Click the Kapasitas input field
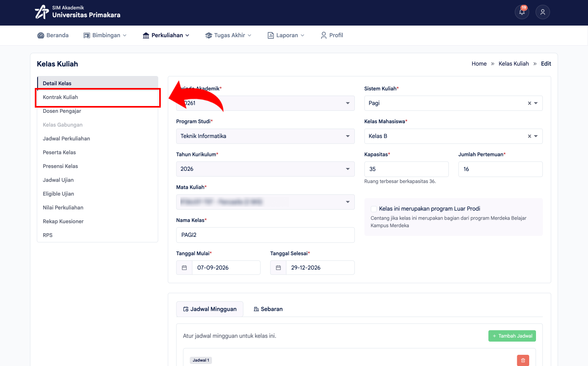Image resolution: width=588 pixels, height=366 pixels. (x=406, y=169)
